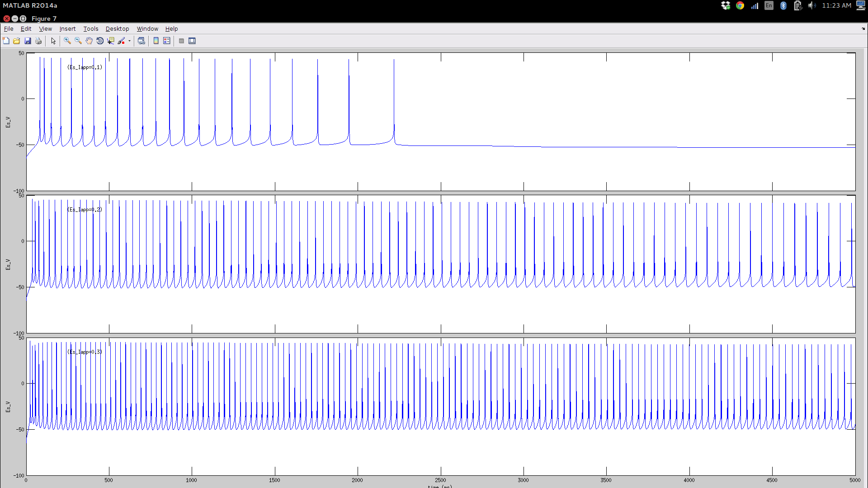Insert a colorbar using the toolbar icon

(x=156, y=41)
